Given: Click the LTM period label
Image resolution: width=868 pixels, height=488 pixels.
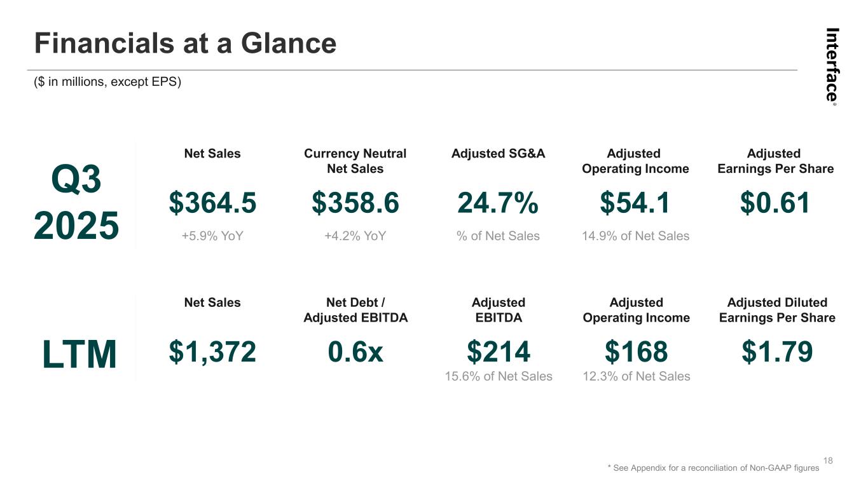Looking at the screenshot, I should point(79,354).
